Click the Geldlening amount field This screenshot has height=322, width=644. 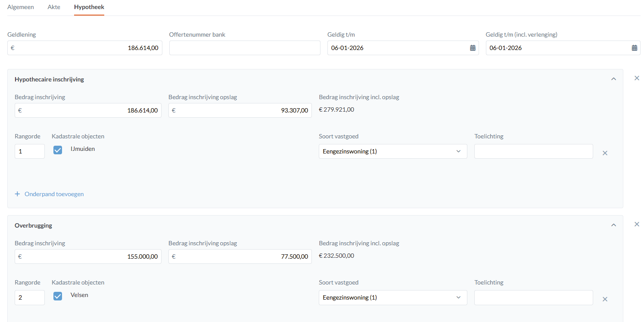(x=85, y=48)
